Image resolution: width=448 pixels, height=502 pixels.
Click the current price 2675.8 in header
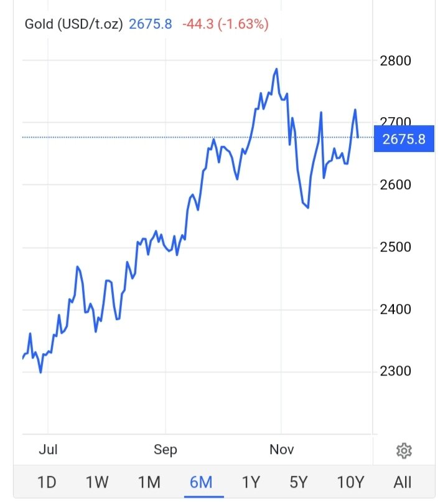[150, 25]
